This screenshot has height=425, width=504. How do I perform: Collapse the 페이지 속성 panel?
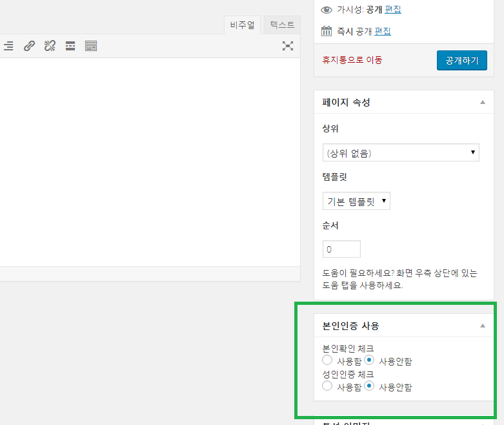coord(482,102)
